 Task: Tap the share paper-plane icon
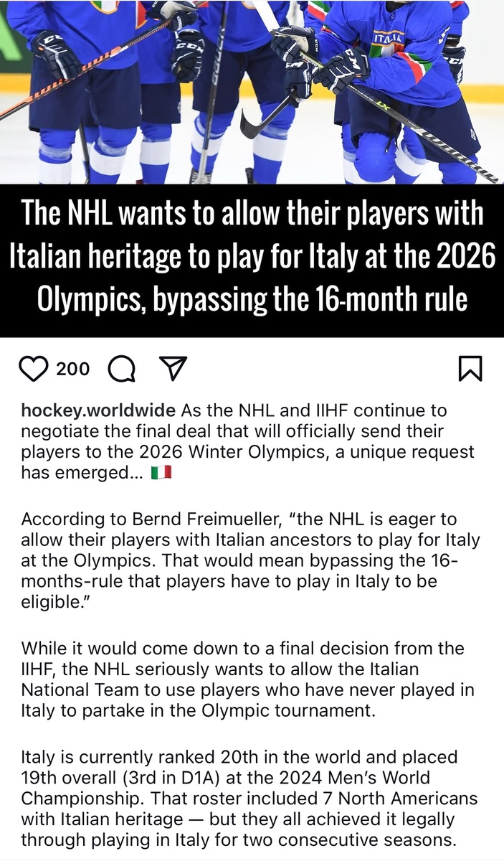[x=171, y=369]
